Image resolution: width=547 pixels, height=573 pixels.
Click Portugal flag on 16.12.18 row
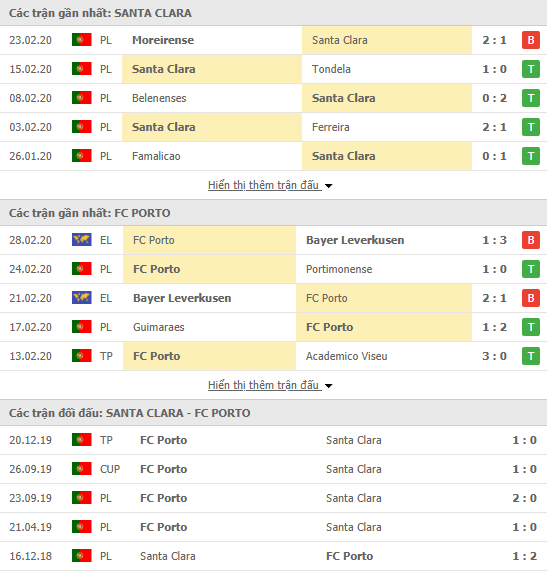(81, 556)
